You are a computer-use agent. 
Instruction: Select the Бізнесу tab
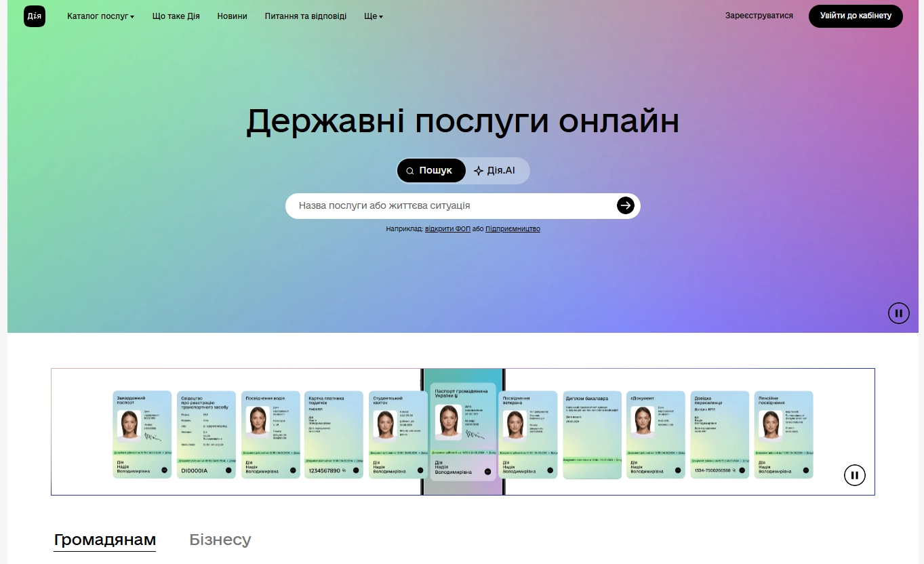[x=220, y=540]
